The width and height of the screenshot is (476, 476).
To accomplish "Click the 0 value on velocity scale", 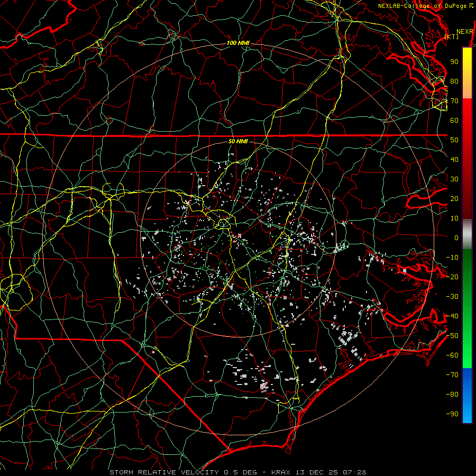I will tap(456, 237).
